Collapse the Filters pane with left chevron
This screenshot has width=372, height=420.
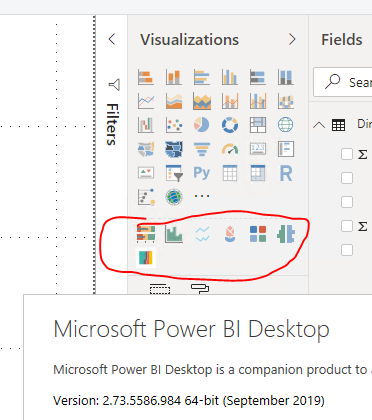pos(112,39)
